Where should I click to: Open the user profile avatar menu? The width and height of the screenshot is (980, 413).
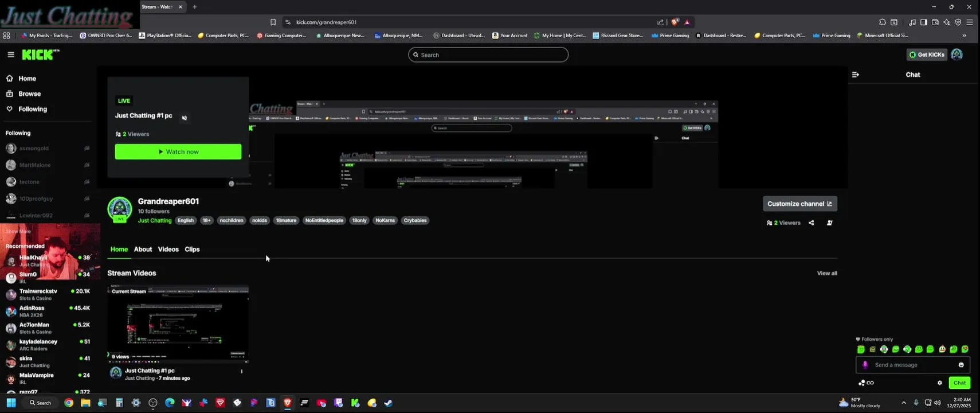pyautogui.click(x=957, y=54)
